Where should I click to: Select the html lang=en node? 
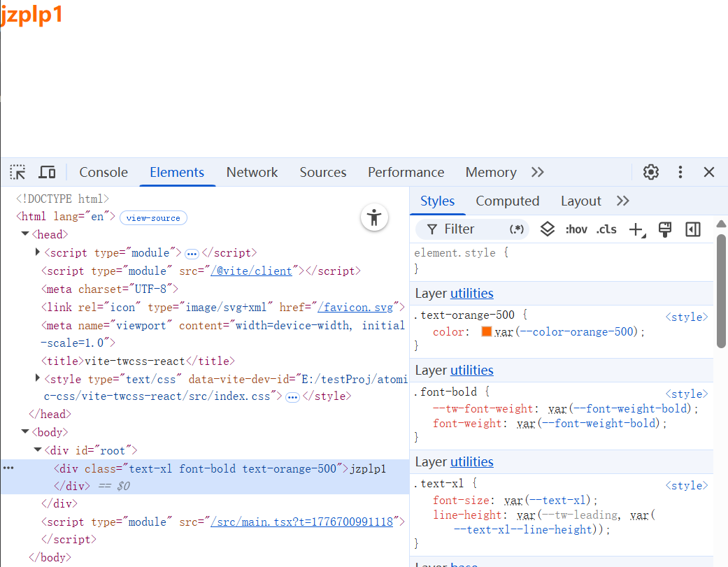click(x=66, y=216)
